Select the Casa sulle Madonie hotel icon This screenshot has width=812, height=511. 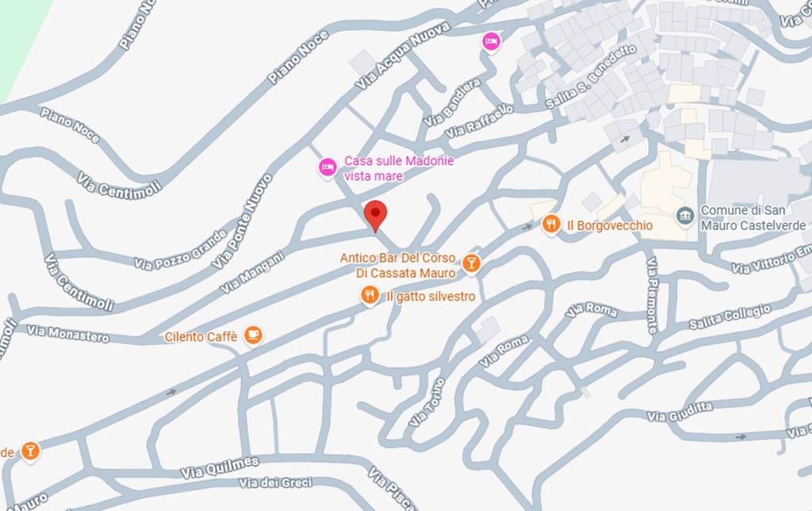[x=327, y=167]
